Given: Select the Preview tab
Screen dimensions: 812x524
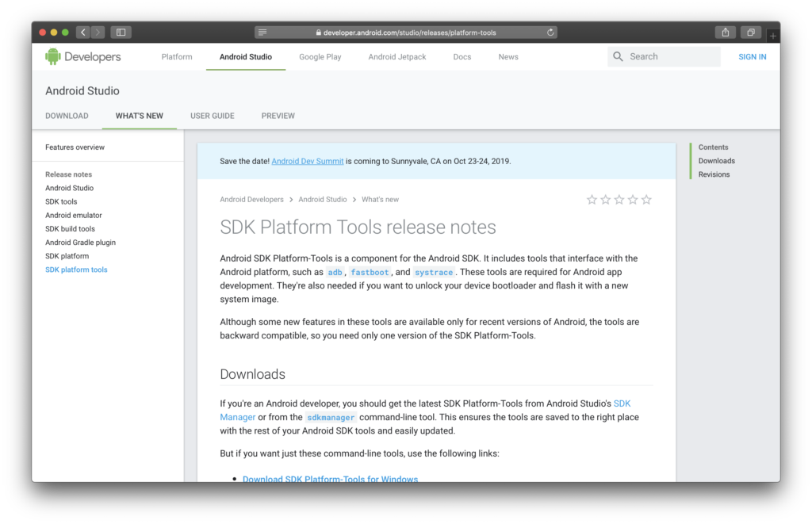Looking at the screenshot, I should coord(278,116).
